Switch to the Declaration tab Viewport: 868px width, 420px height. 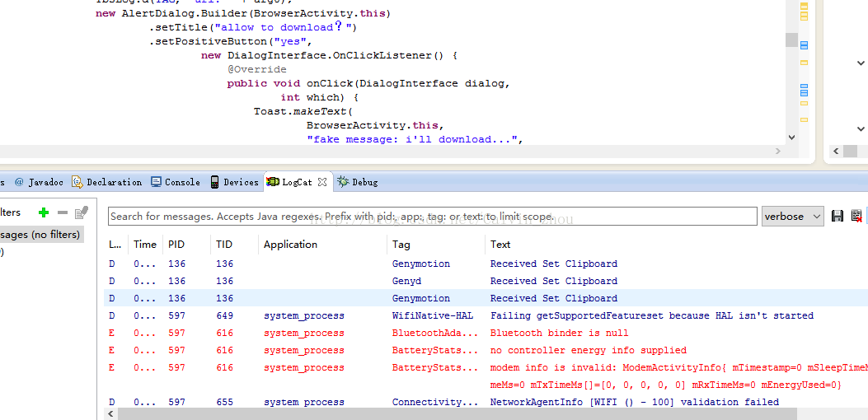[107, 182]
